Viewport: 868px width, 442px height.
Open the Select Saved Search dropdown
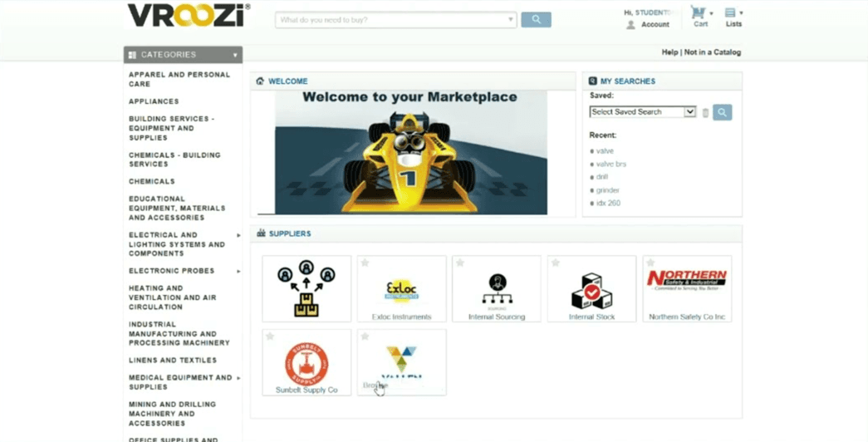tap(642, 112)
